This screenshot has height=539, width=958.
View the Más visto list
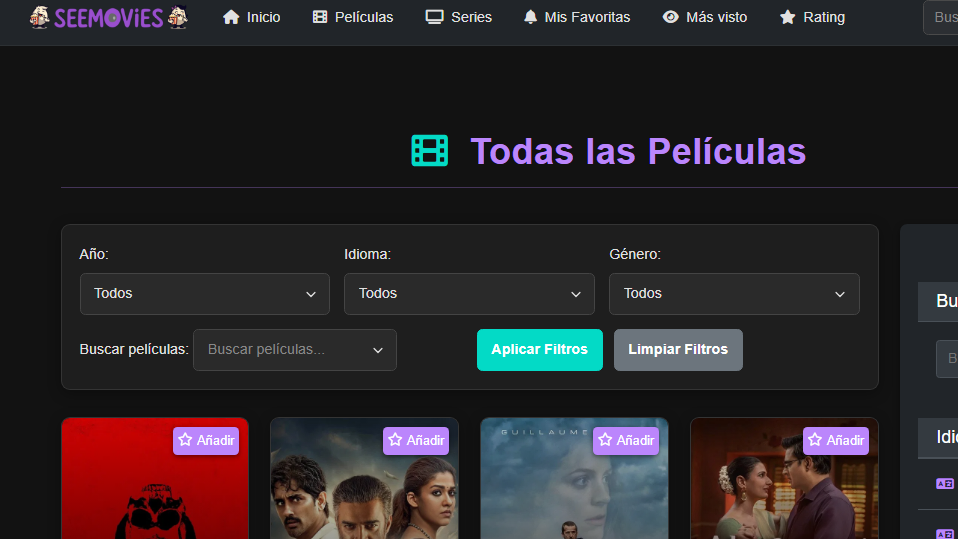(704, 17)
